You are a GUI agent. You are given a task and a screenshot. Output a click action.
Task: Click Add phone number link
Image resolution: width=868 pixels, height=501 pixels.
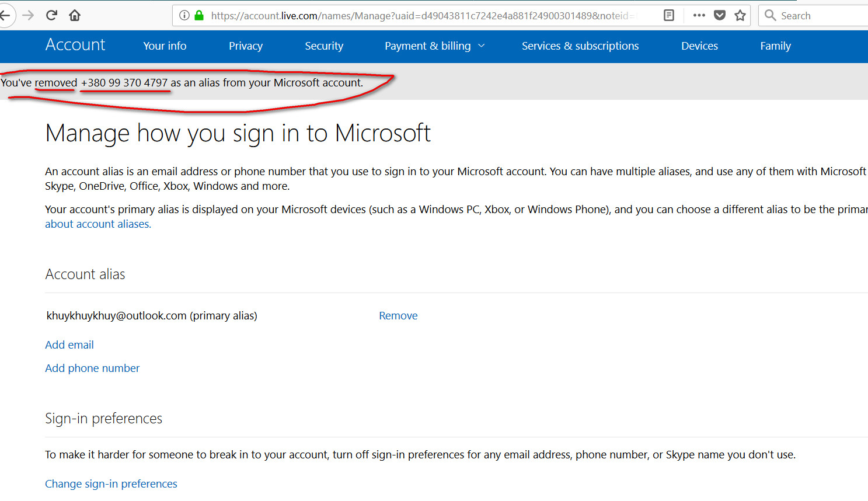click(92, 368)
